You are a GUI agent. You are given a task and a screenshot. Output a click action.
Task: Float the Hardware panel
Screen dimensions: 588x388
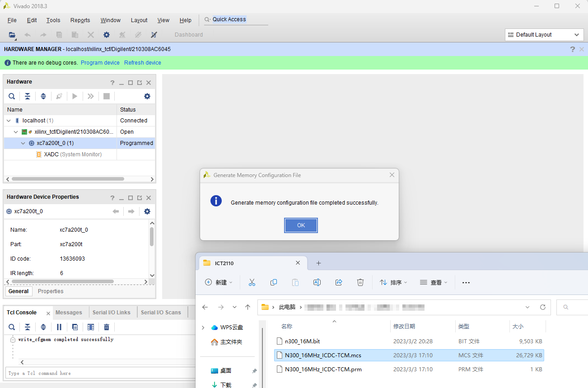[140, 83]
